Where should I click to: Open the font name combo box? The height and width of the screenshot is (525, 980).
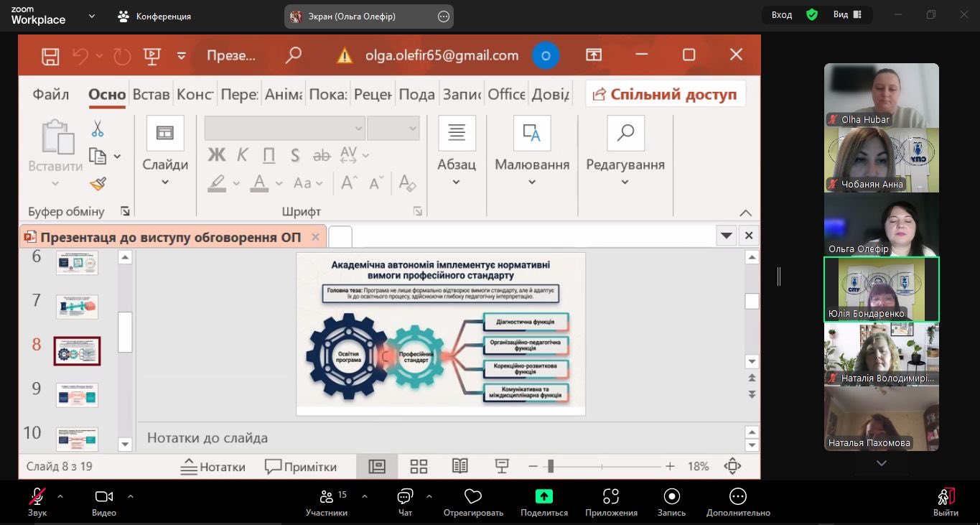pyautogui.click(x=285, y=129)
